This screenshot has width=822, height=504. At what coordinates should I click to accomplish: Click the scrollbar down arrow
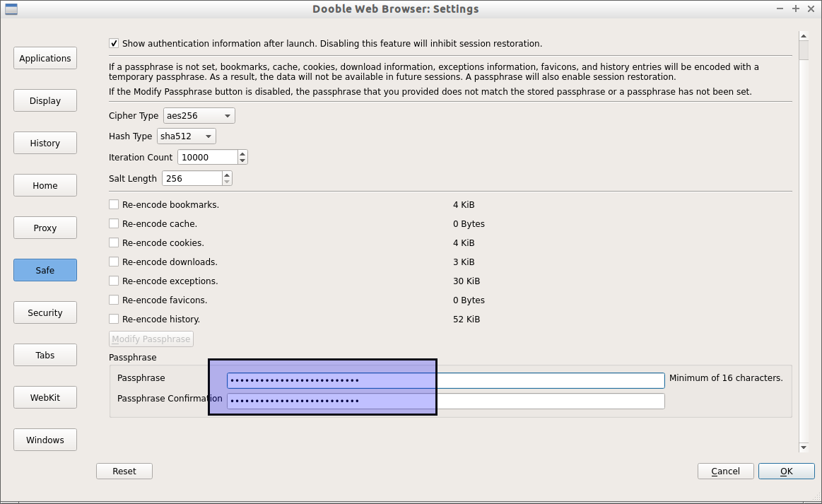point(804,447)
